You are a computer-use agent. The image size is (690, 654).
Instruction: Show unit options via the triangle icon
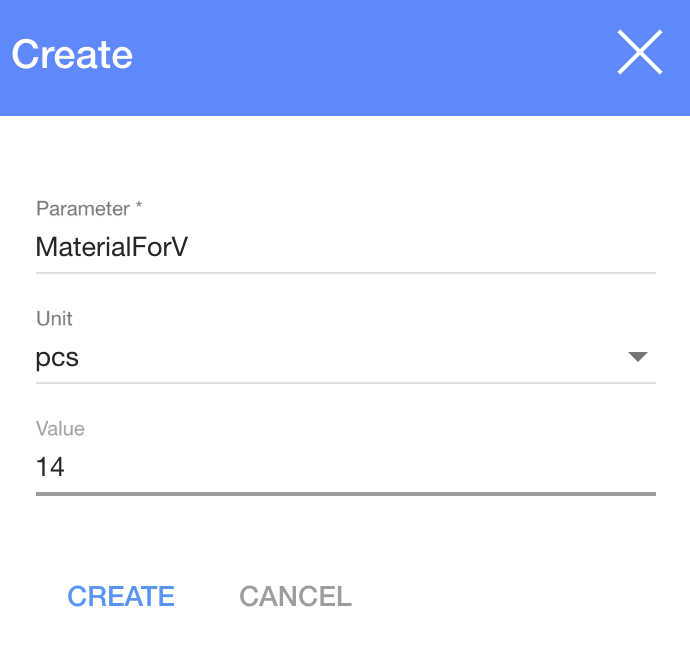[637, 357]
